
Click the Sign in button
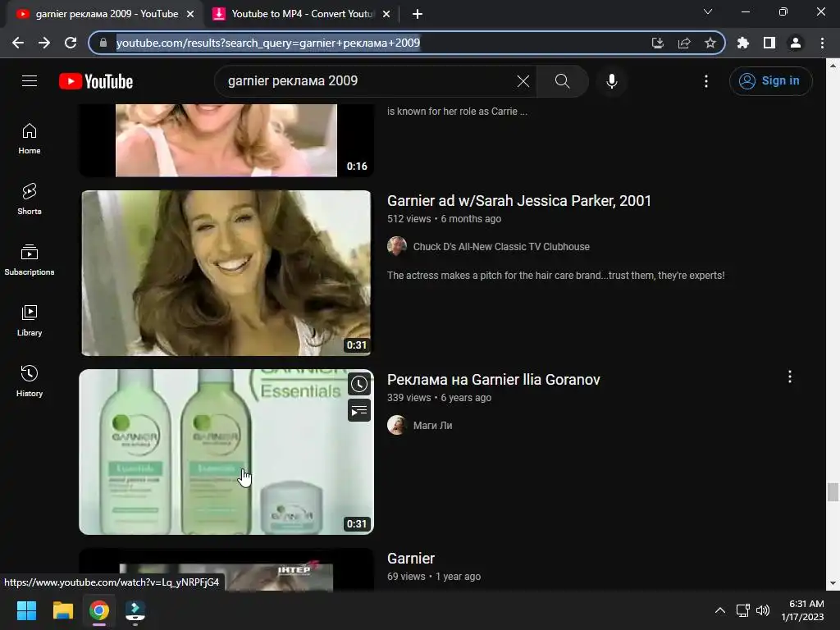pyautogui.click(x=770, y=81)
